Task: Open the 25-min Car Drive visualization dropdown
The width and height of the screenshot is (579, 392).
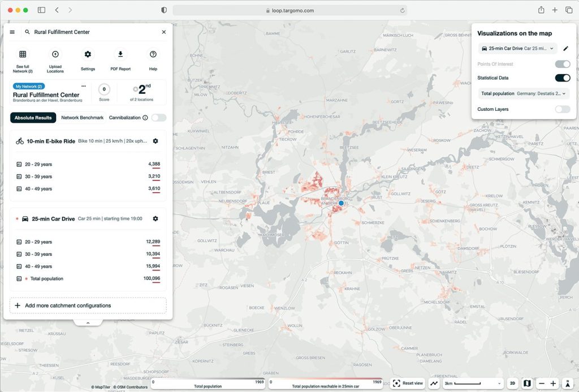Action: tap(518, 49)
